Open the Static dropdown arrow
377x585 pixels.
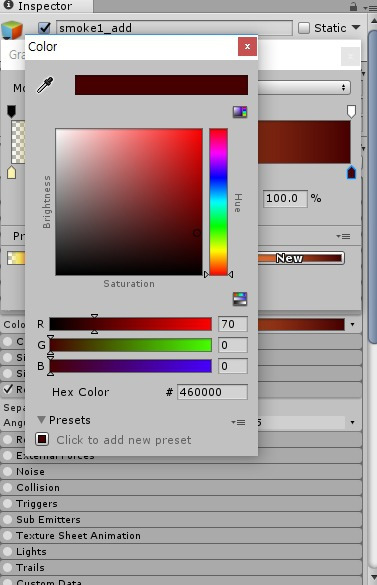tap(356, 28)
